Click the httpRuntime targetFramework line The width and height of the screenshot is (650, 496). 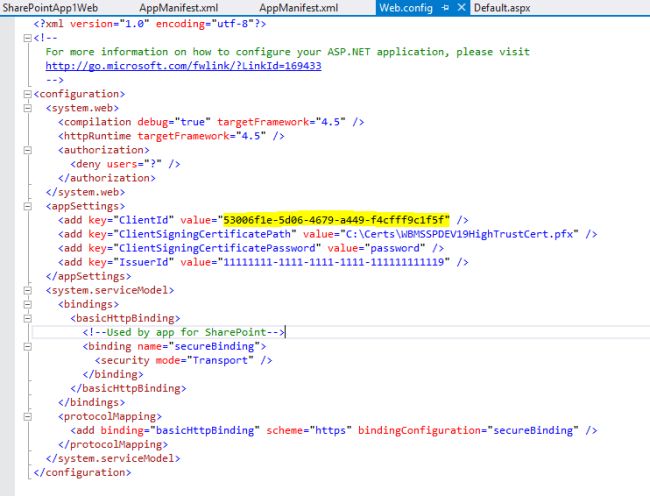(x=171, y=136)
